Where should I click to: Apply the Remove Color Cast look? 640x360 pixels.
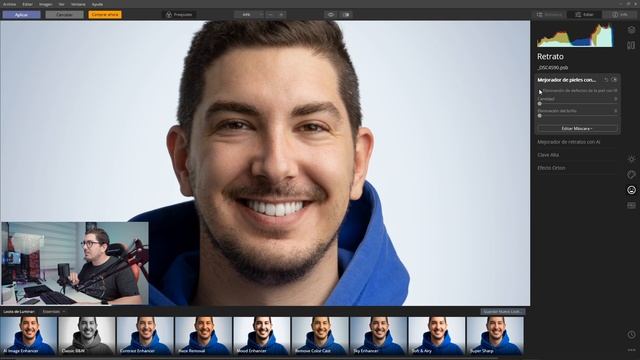point(320,336)
